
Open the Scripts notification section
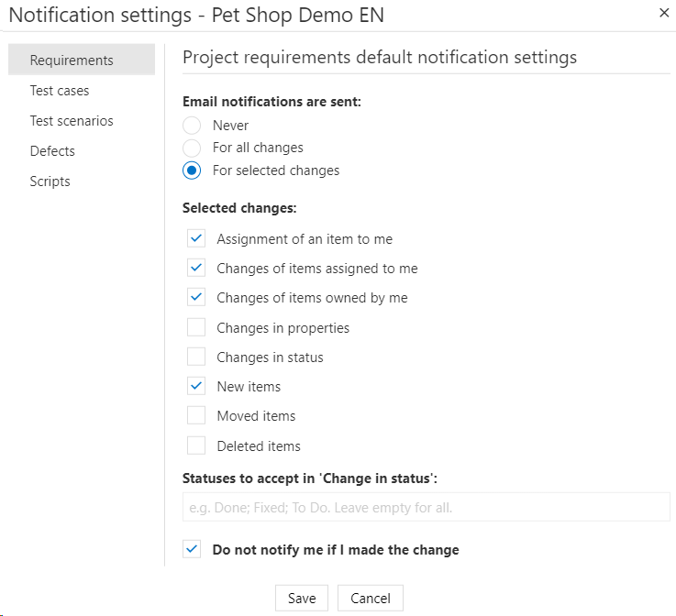tap(50, 181)
